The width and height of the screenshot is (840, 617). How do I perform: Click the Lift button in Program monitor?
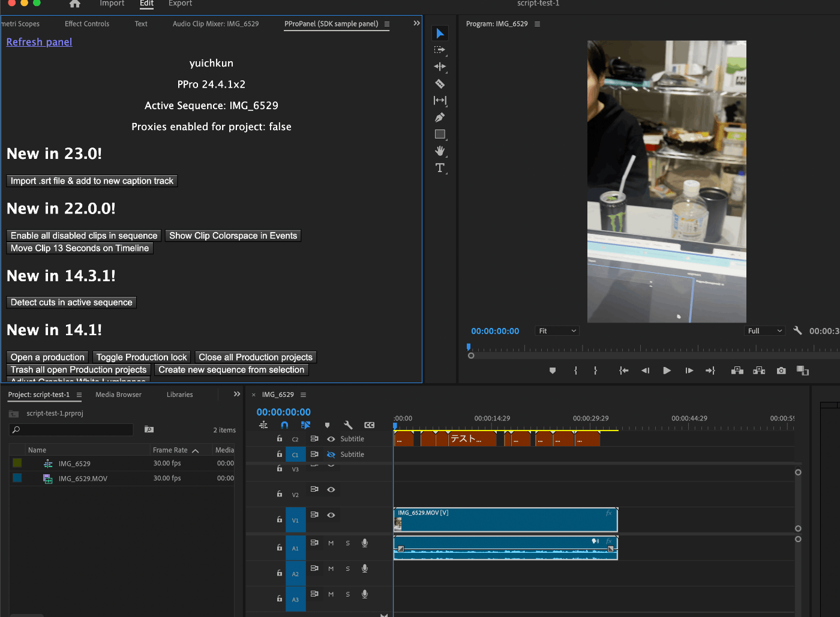(737, 371)
